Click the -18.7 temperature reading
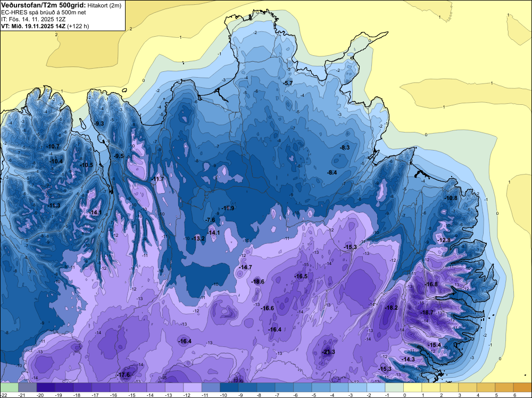This screenshot has width=532, height=398. [x=427, y=312]
